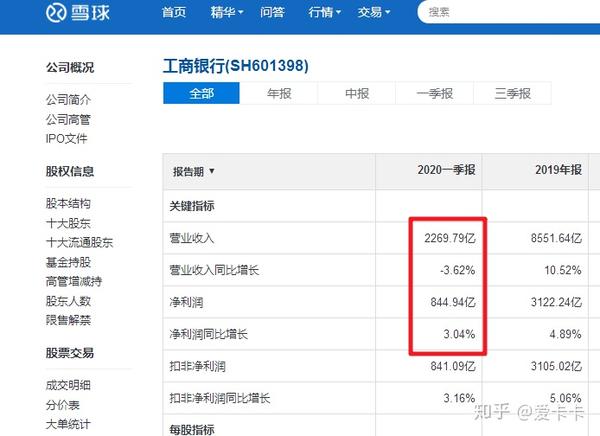The height and width of the screenshot is (436, 600).
Task: Click the 每股指标 row heading
Action: [x=192, y=429]
